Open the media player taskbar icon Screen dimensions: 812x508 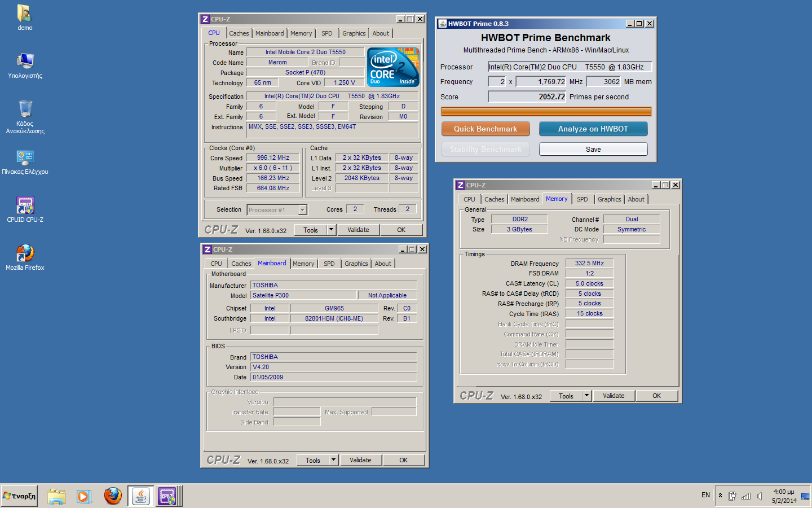(83, 497)
